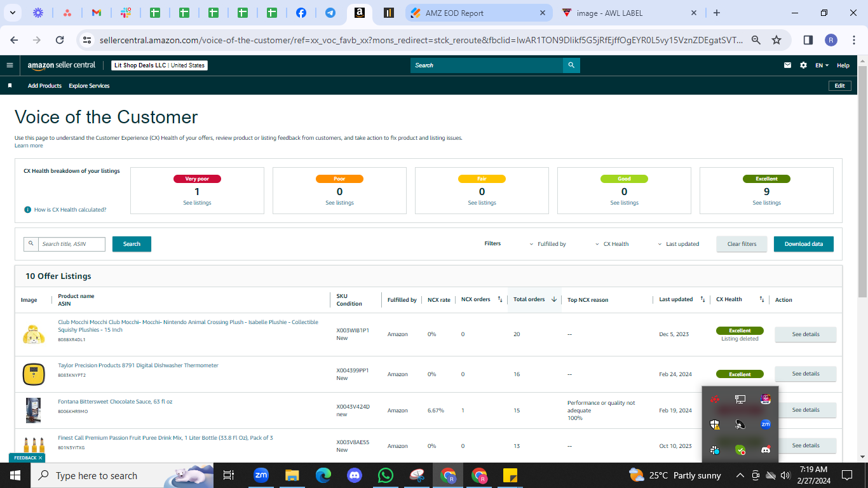Open a new browser tab
The height and width of the screenshot is (488, 868).
pos(717,13)
